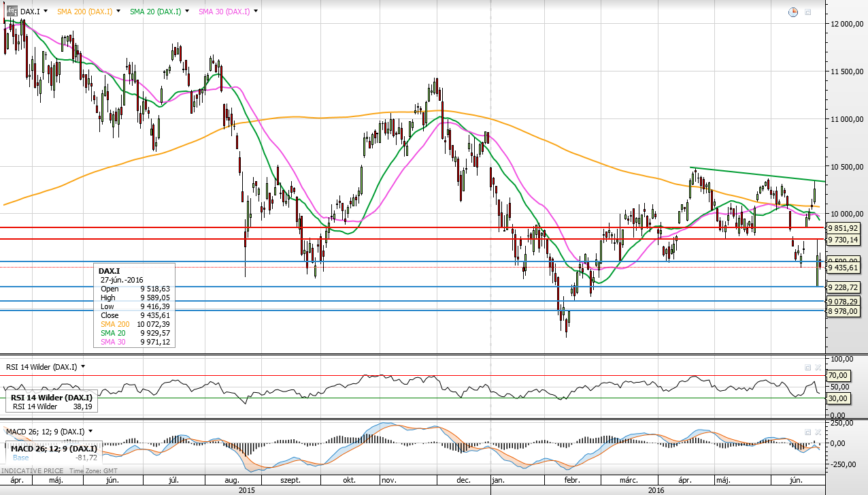Image resolution: width=868 pixels, height=495 pixels.
Task: Click the 2016 year label on time axis
Action: pos(656,490)
